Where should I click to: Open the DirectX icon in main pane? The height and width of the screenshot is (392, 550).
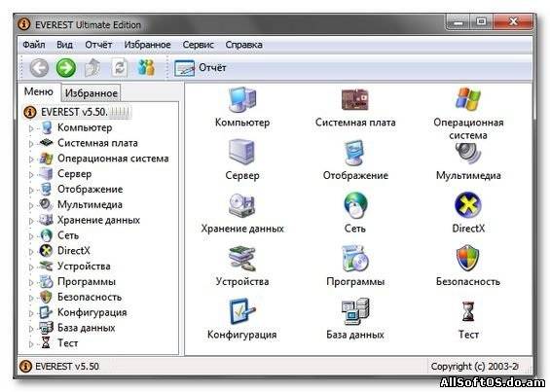coord(468,205)
